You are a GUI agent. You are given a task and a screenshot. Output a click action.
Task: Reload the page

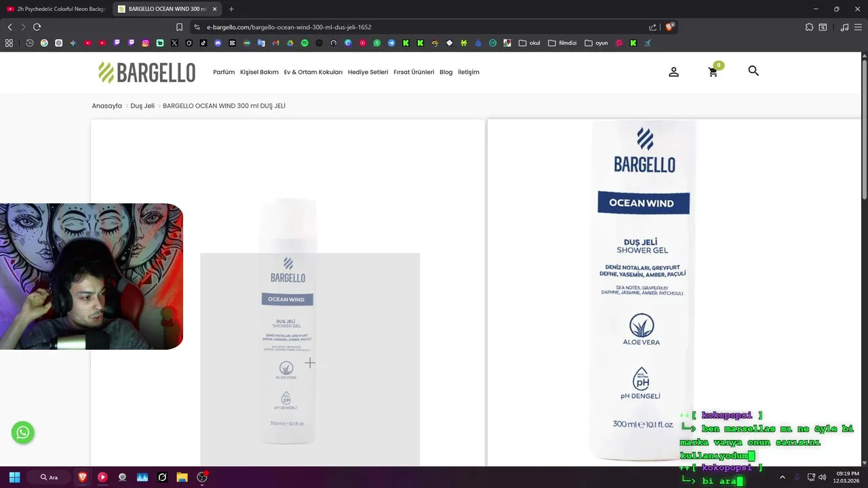coord(37,27)
